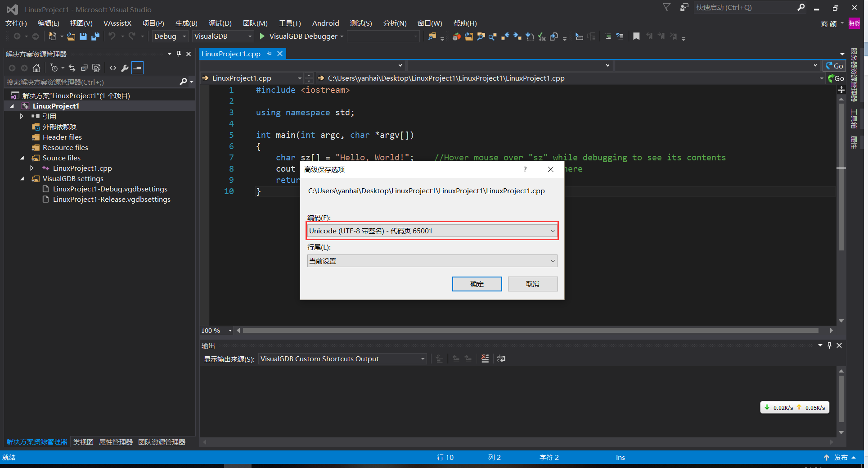Screen dimensions: 868x468
Task: Click the Home icon in Solution Explorer
Action: click(x=36, y=68)
